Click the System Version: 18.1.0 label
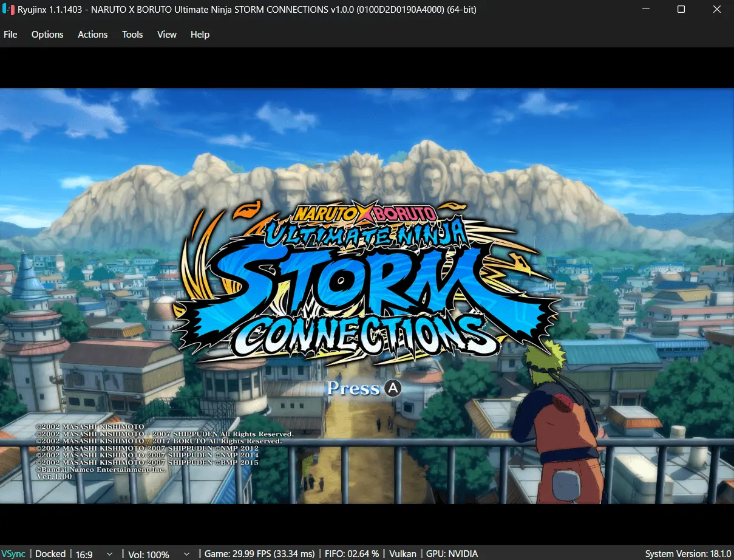The height and width of the screenshot is (560, 734). (688, 554)
